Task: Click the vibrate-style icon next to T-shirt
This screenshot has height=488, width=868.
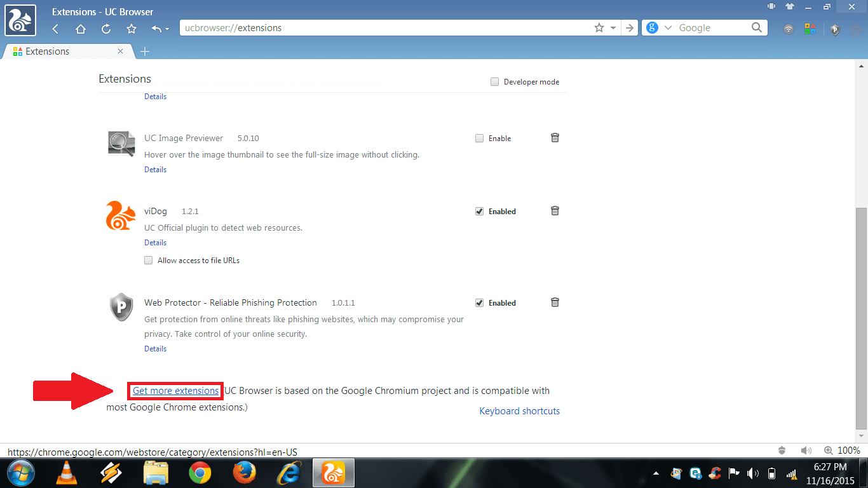Action: pos(771,6)
